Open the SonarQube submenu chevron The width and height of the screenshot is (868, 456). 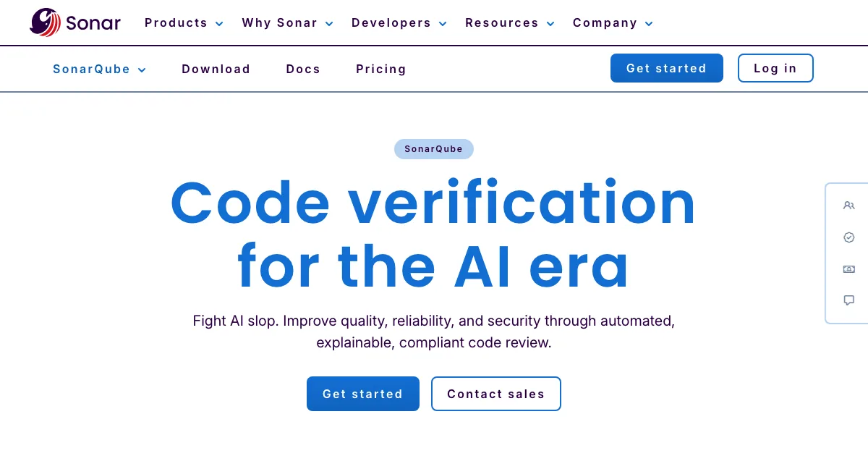pyautogui.click(x=142, y=70)
